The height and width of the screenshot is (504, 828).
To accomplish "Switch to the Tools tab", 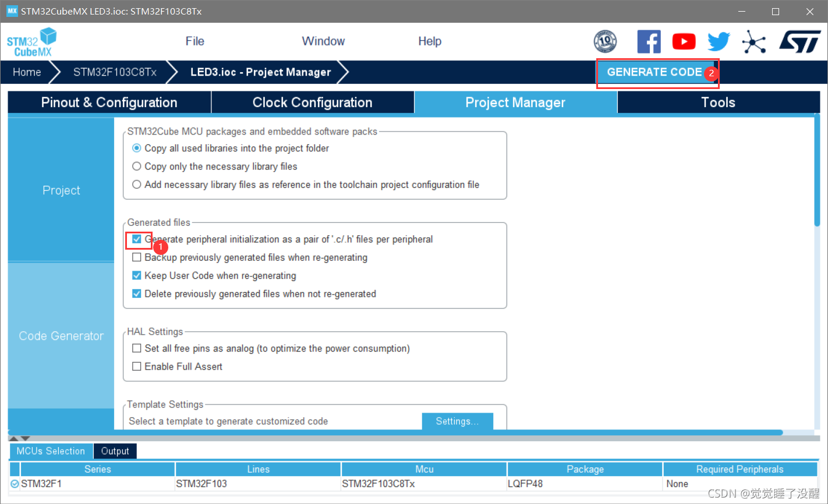I will coord(719,102).
